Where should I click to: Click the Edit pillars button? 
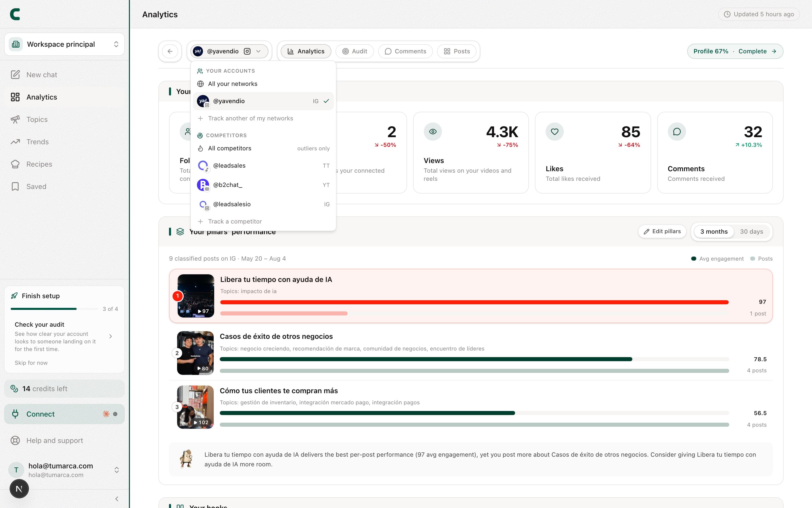click(x=662, y=231)
